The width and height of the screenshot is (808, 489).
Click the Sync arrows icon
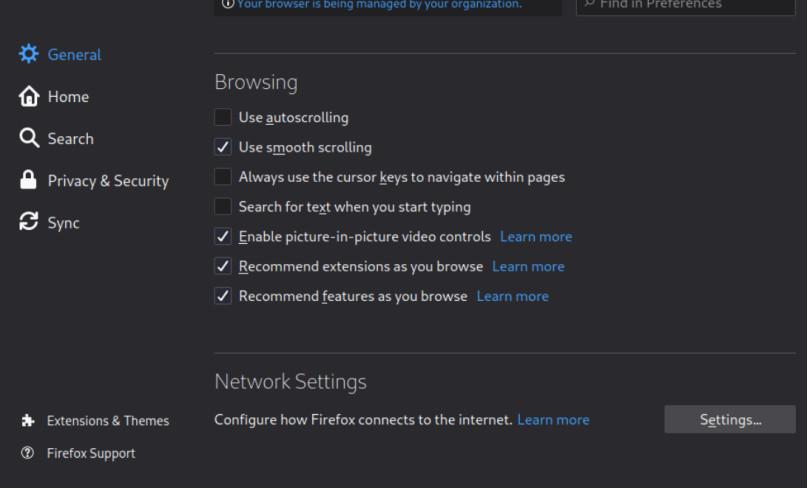(29, 222)
